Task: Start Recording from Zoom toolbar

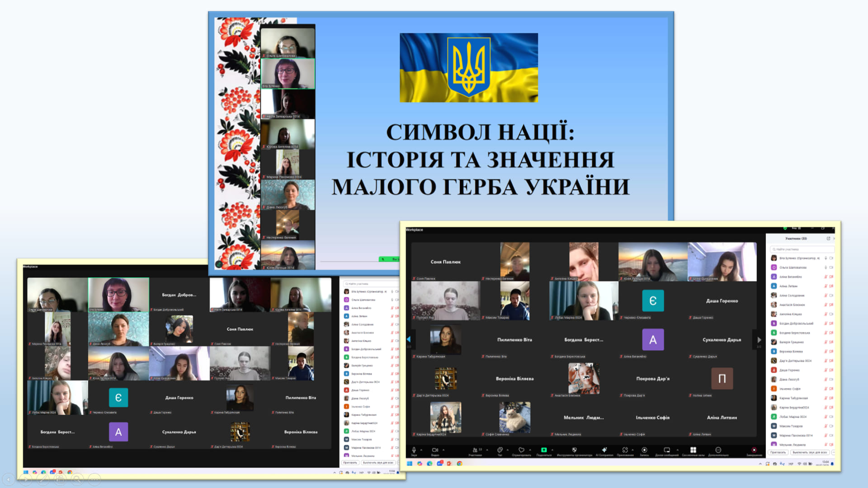Action: click(644, 450)
